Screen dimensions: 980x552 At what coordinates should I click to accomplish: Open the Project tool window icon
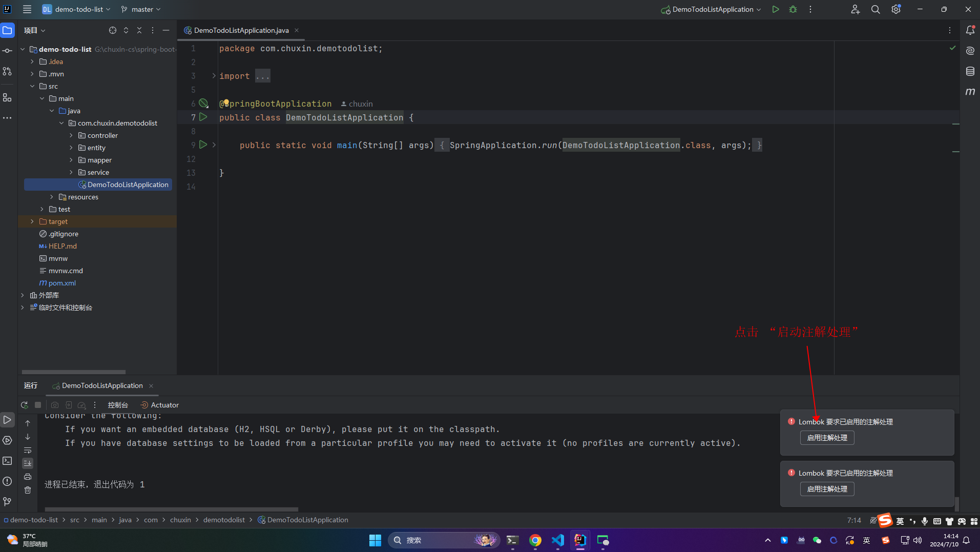pos(7,30)
